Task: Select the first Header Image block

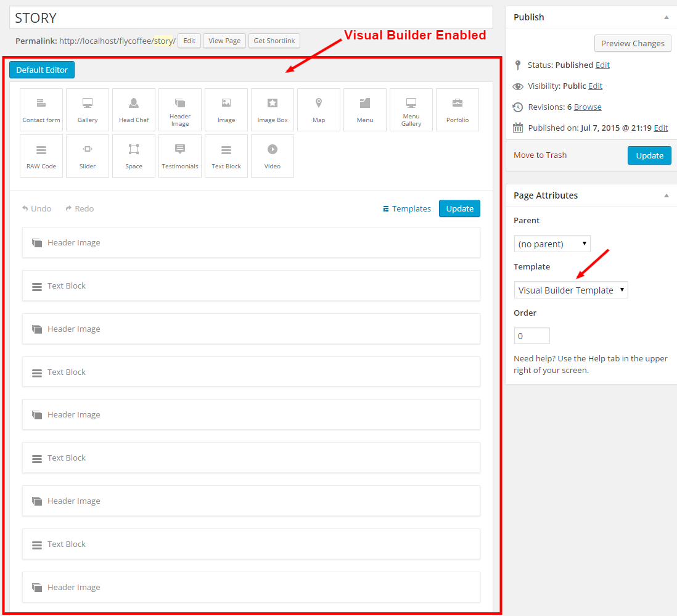Action: pyautogui.click(x=251, y=243)
